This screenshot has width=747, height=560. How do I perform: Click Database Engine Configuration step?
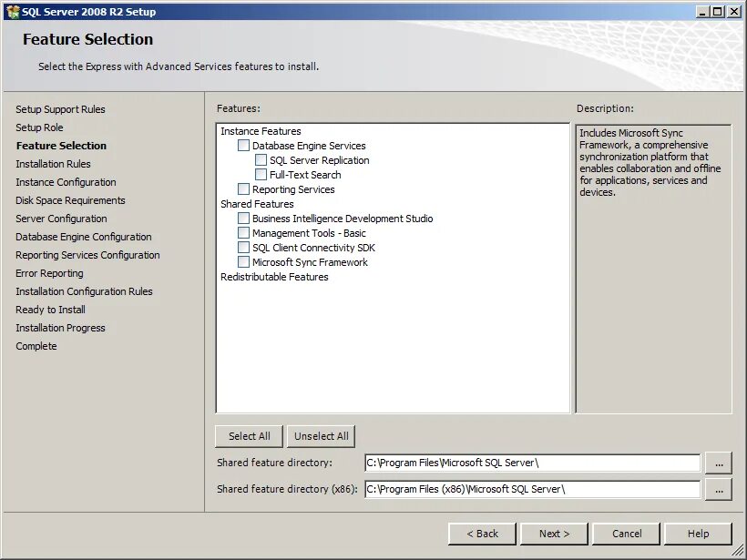click(x=84, y=237)
